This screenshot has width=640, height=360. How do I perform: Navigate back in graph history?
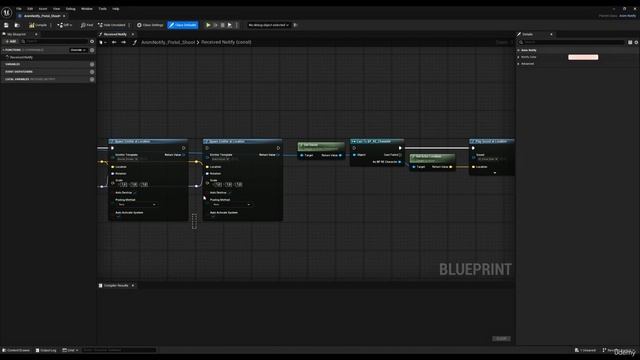[114, 42]
